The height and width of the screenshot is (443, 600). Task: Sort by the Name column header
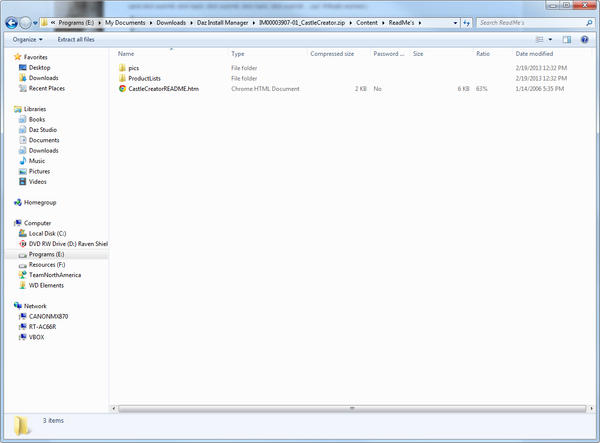coord(126,54)
